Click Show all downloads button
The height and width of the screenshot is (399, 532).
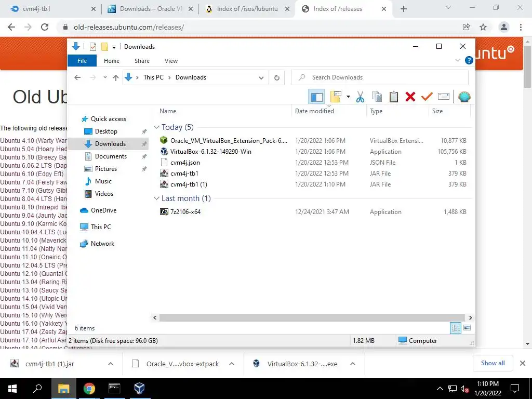coord(493,363)
